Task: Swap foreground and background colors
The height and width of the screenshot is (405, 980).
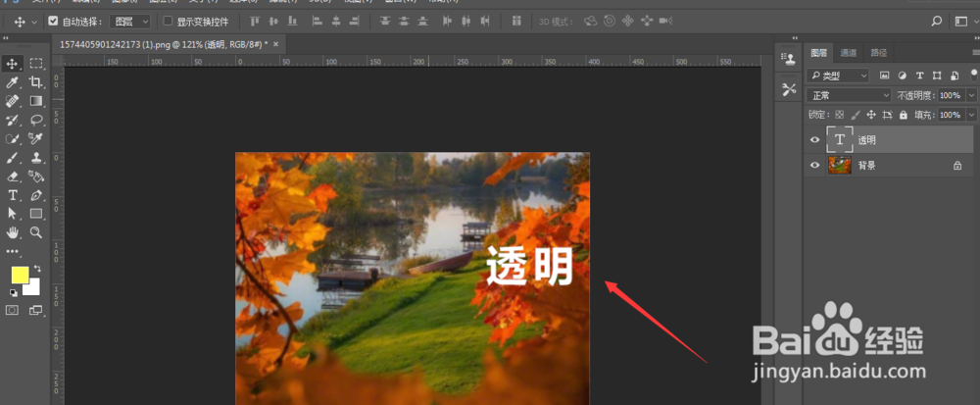Action: 37,269
